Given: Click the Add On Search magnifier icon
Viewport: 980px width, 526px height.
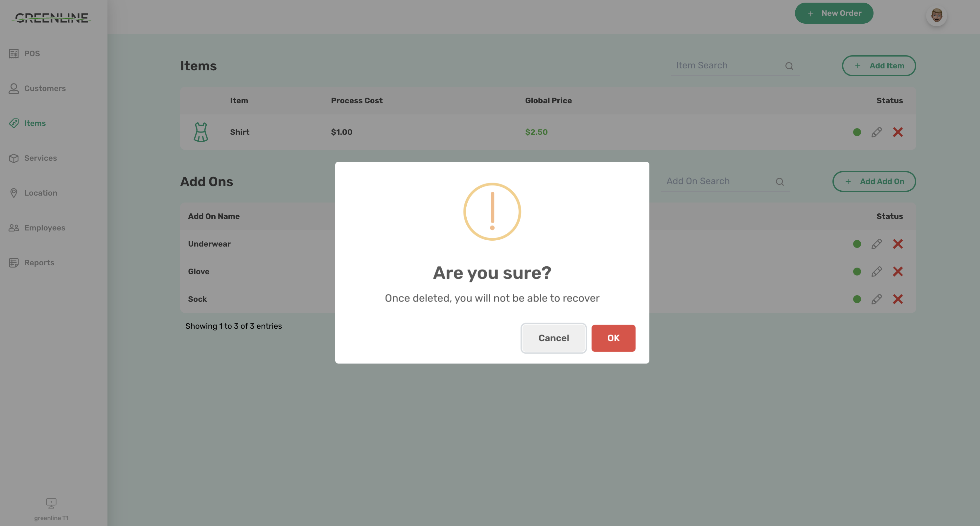Looking at the screenshot, I should pyautogui.click(x=780, y=181).
